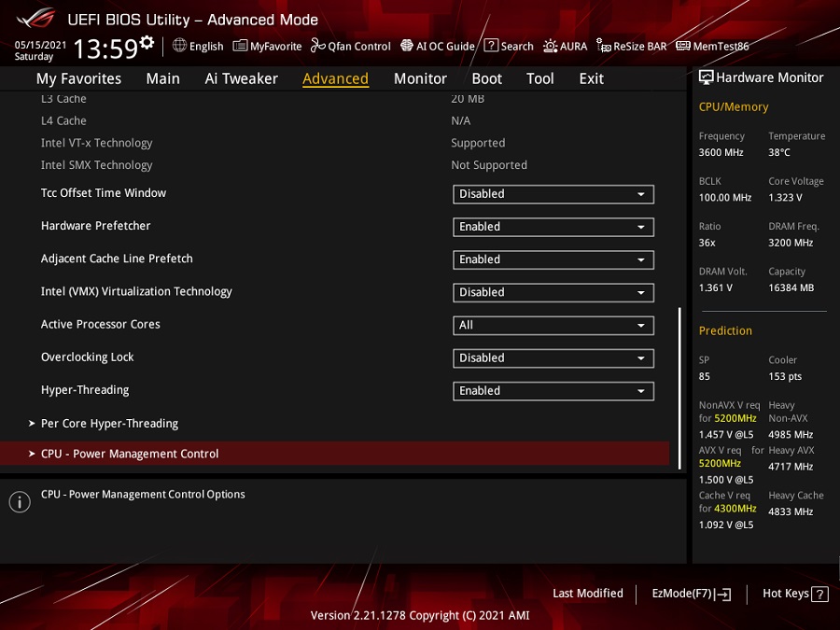Switch to My Favorites tab
This screenshot has width=840, height=630.
pos(78,78)
